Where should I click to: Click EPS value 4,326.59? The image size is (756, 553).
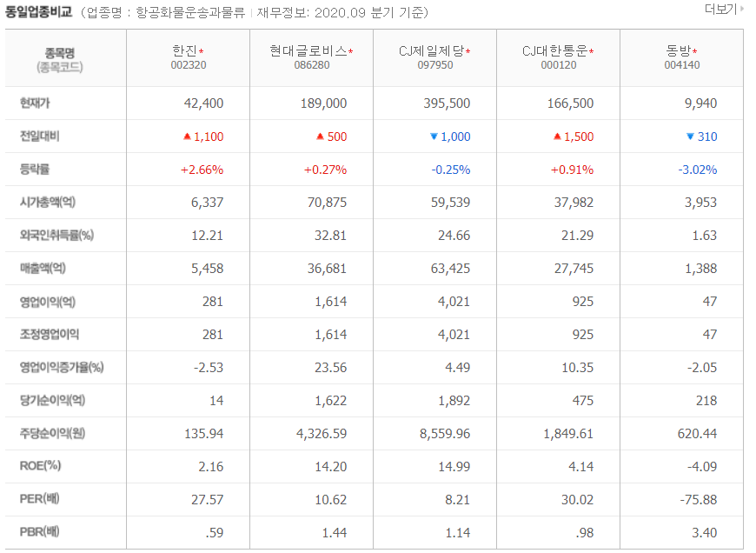click(322, 434)
